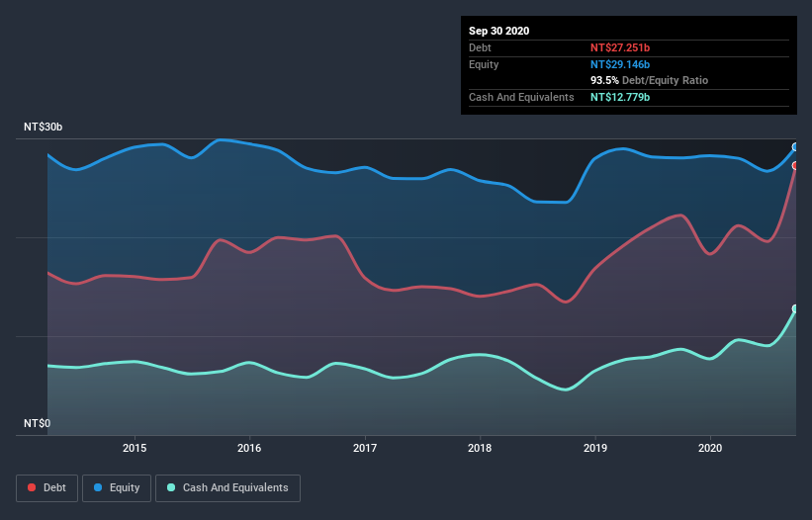Click the 2019 x-axis label
Viewport: 812px width, 520px height.
(595, 448)
